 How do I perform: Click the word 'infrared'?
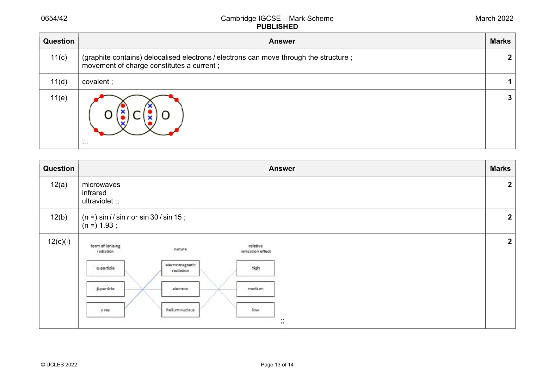(x=94, y=193)
